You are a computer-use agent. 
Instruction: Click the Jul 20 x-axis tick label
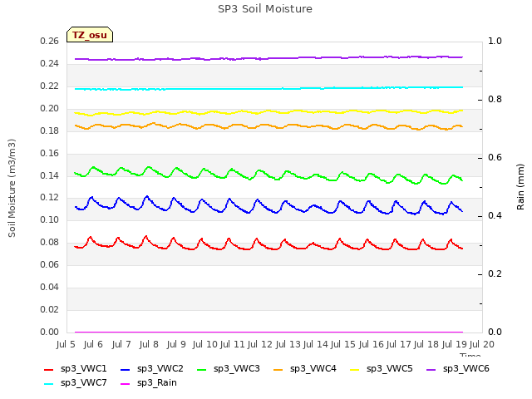[x=482, y=344]
